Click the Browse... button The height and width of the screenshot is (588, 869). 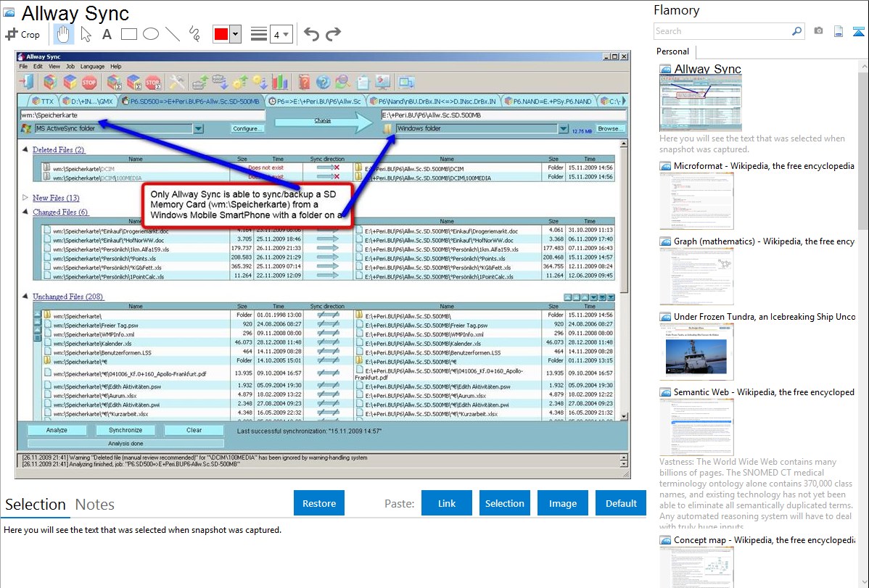click(x=609, y=128)
